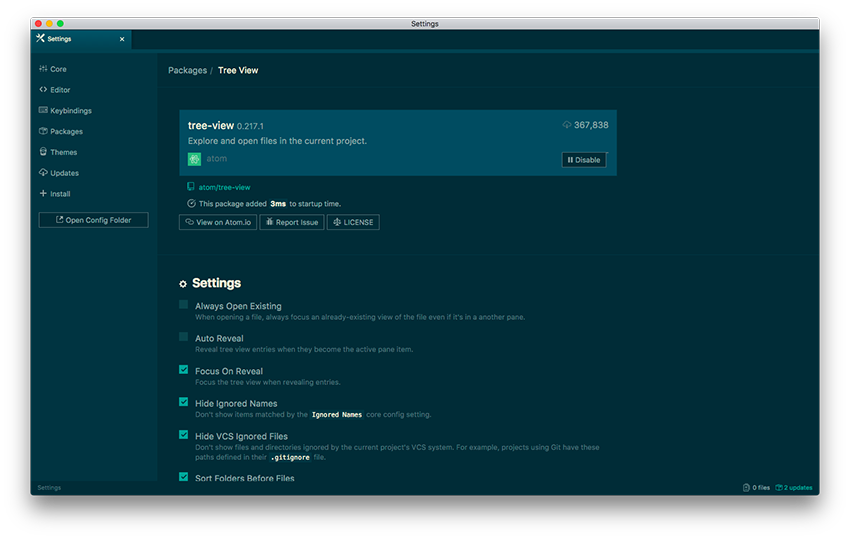Click the Keybindings keyboard icon

[43, 111]
